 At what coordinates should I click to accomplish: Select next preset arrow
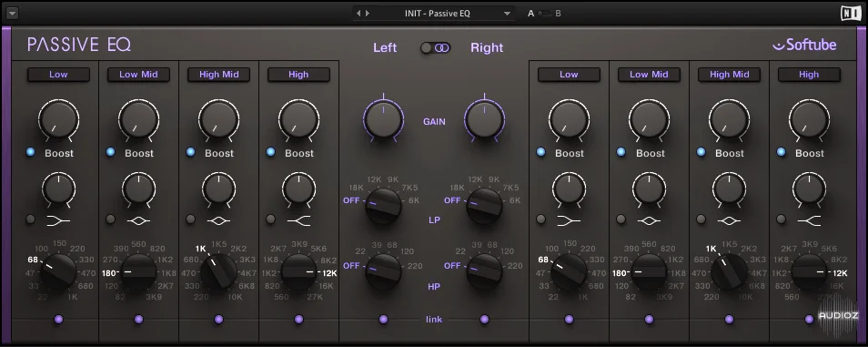click(368, 14)
